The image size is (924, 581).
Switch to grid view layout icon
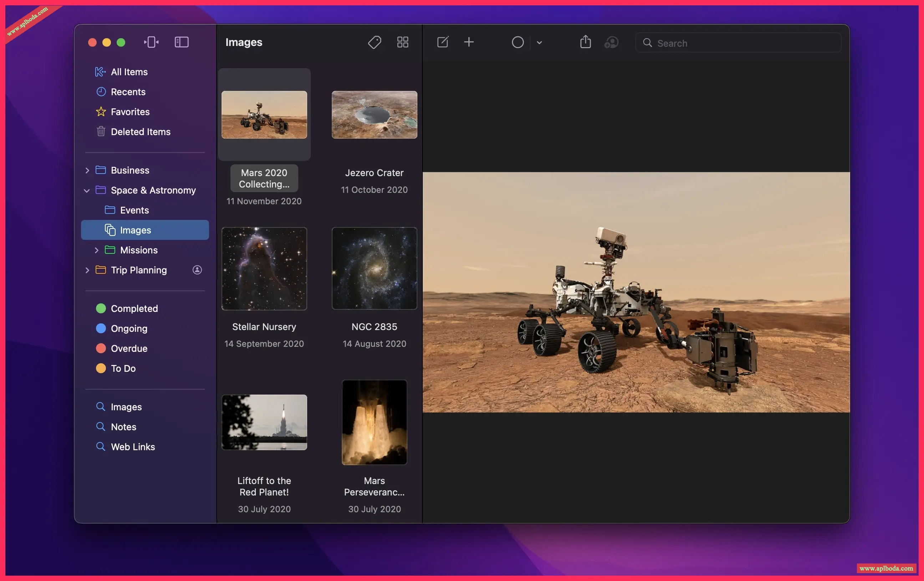(402, 42)
